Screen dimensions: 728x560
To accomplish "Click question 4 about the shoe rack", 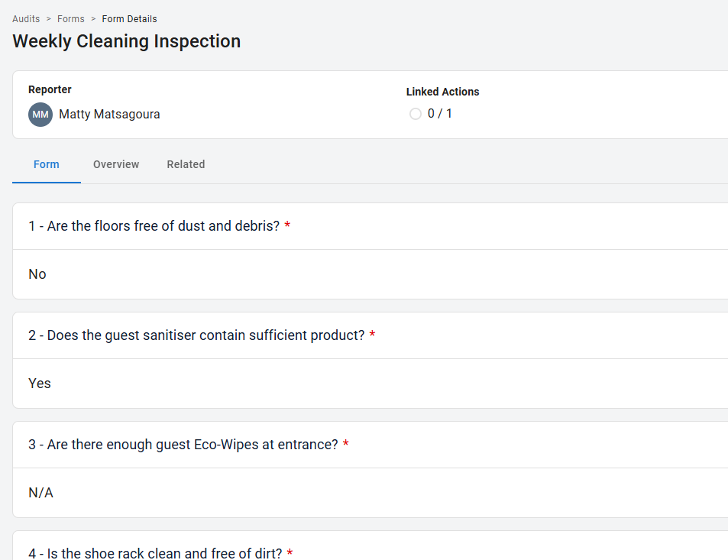I will click(155, 552).
